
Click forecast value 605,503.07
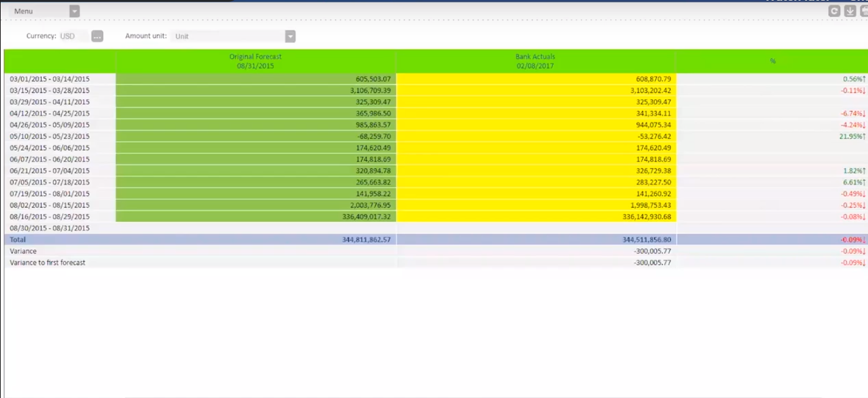[x=373, y=79]
